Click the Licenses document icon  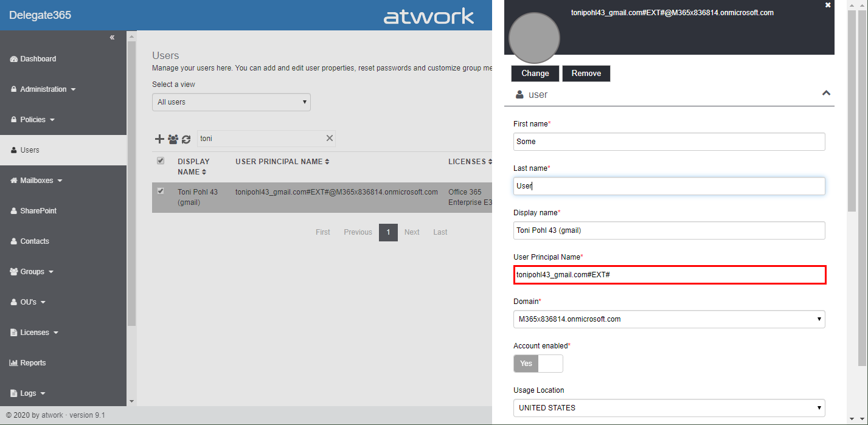(14, 333)
